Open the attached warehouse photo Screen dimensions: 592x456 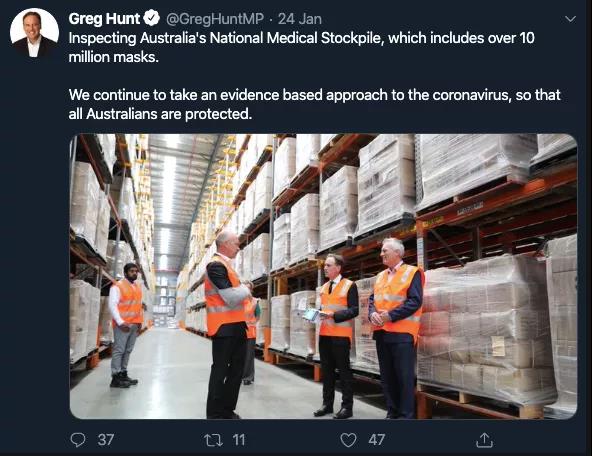pos(323,276)
